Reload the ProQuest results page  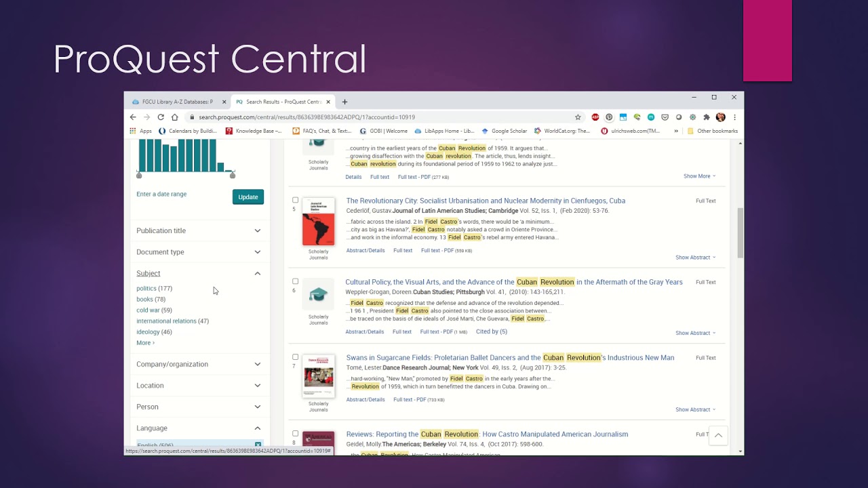pyautogui.click(x=161, y=117)
